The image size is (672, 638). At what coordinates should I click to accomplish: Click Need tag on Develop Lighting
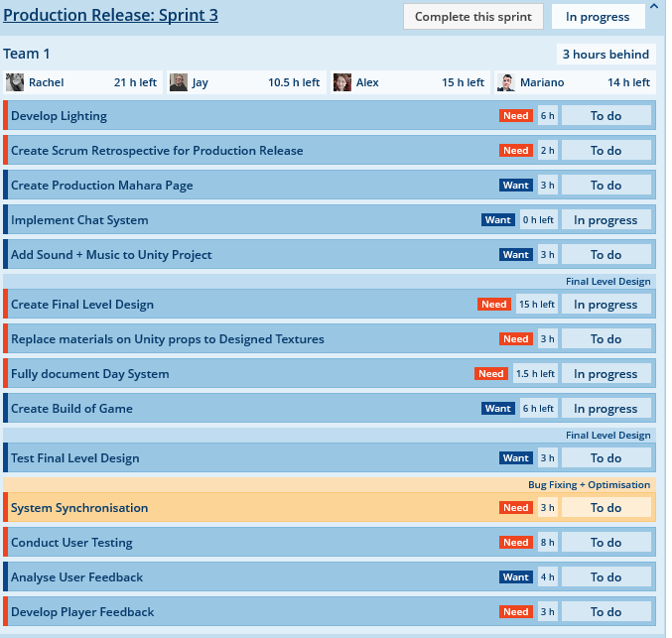coord(515,116)
